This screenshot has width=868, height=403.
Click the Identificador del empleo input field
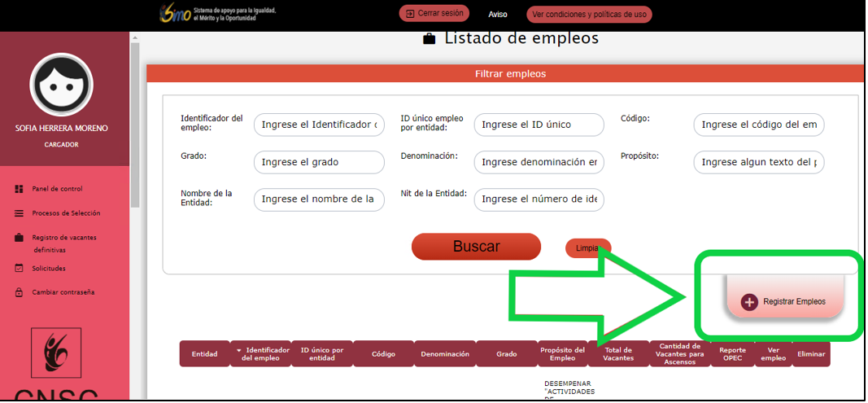click(x=319, y=125)
